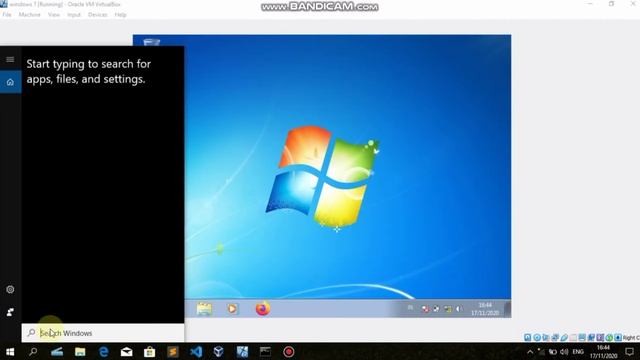The image size is (640, 360).
Task: Open the VirtualBox Devices menu
Action: point(98,15)
